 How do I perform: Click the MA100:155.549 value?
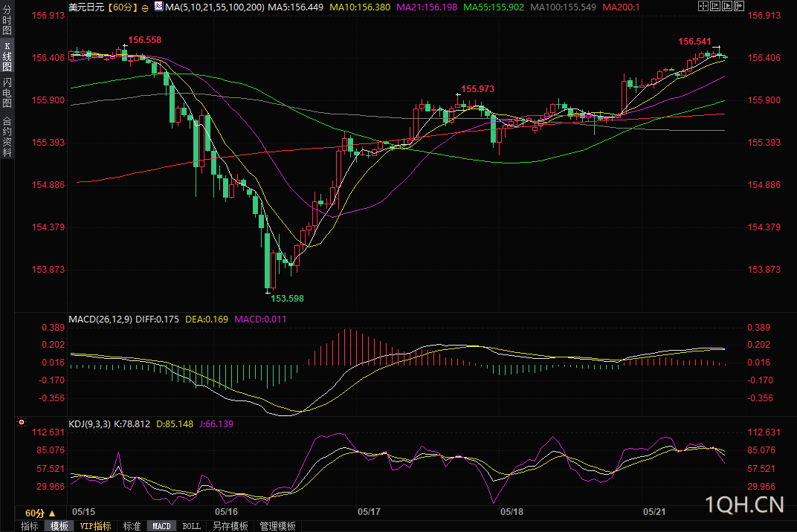(x=564, y=7)
